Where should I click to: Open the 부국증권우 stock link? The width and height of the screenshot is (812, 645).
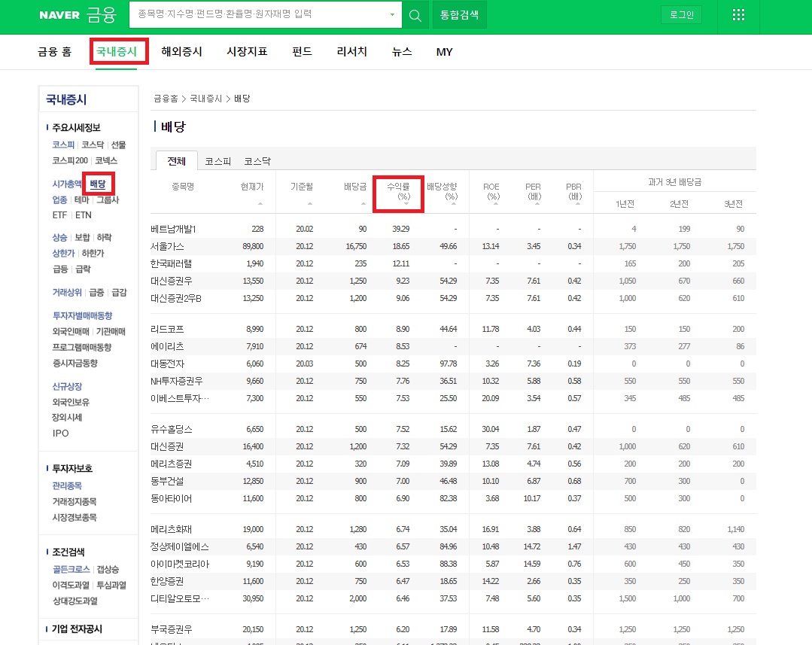(171, 629)
